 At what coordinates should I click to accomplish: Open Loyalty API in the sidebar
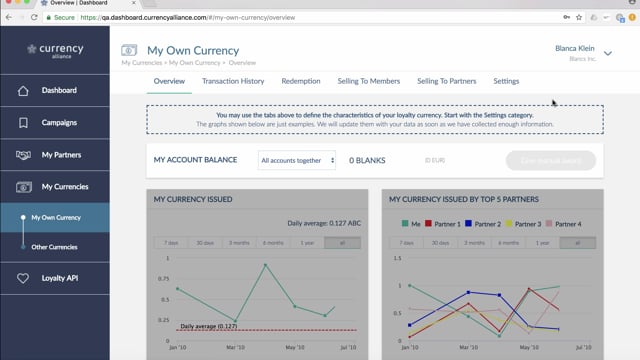pyautogui.click(x=55, y=278)
